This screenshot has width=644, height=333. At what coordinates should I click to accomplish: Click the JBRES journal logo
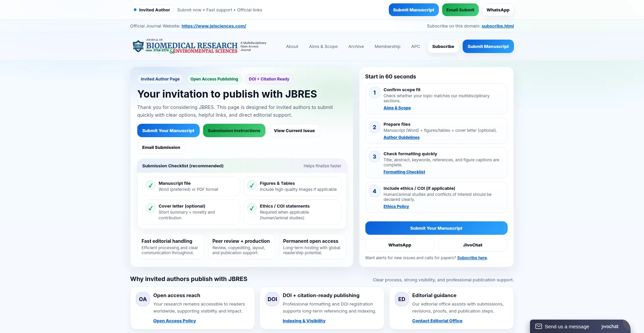click(x=200, y=46)
